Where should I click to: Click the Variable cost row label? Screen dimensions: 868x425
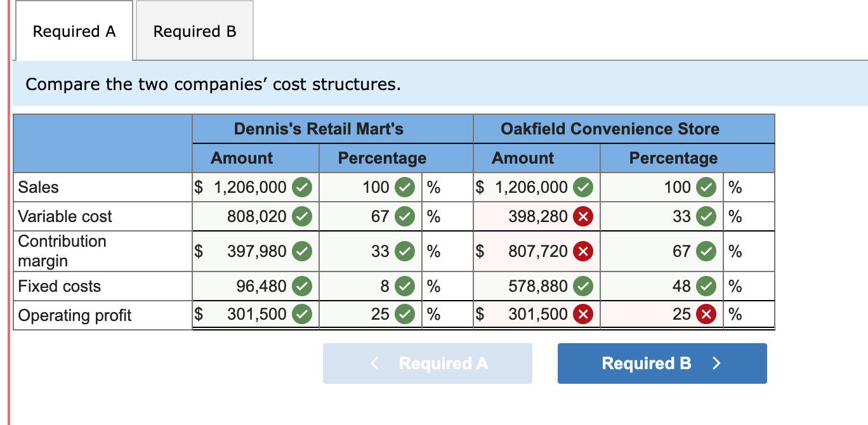click(x=65, y=216)
